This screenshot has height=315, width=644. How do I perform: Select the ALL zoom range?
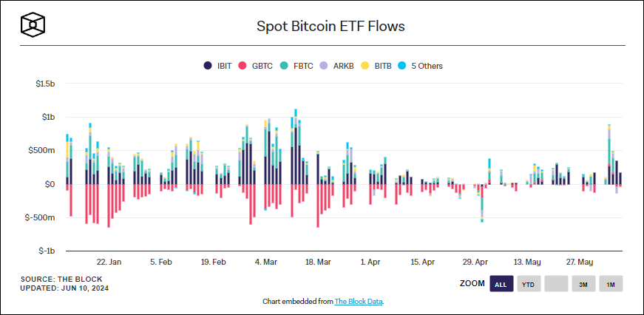point(501,284)
